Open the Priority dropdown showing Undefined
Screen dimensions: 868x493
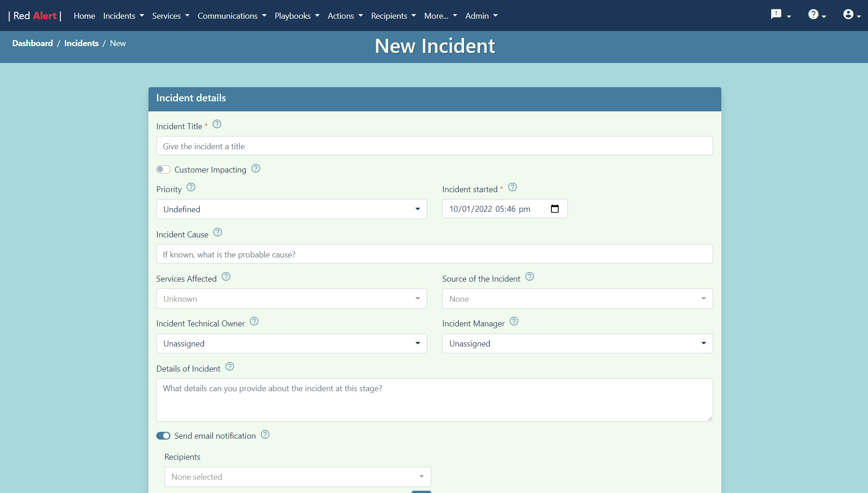(291, 209)
